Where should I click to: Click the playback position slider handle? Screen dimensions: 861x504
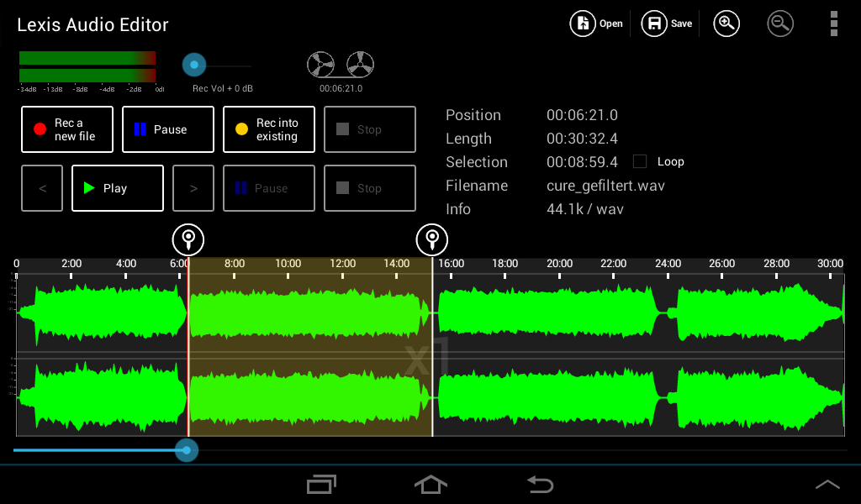[x=187, y=450]
